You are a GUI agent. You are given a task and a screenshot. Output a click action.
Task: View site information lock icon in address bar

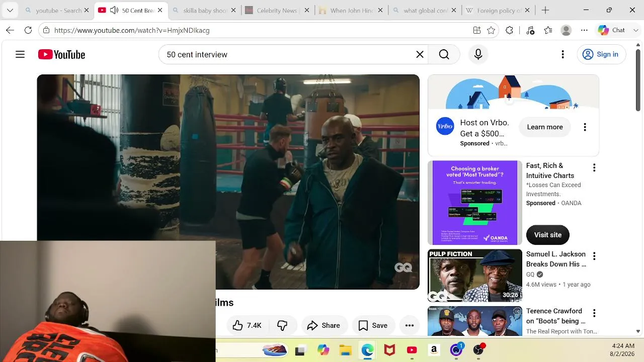point(46,30)
